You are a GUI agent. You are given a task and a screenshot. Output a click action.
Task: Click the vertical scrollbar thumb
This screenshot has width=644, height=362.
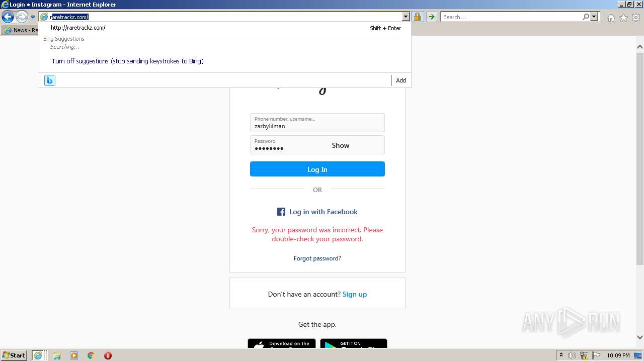640,158
